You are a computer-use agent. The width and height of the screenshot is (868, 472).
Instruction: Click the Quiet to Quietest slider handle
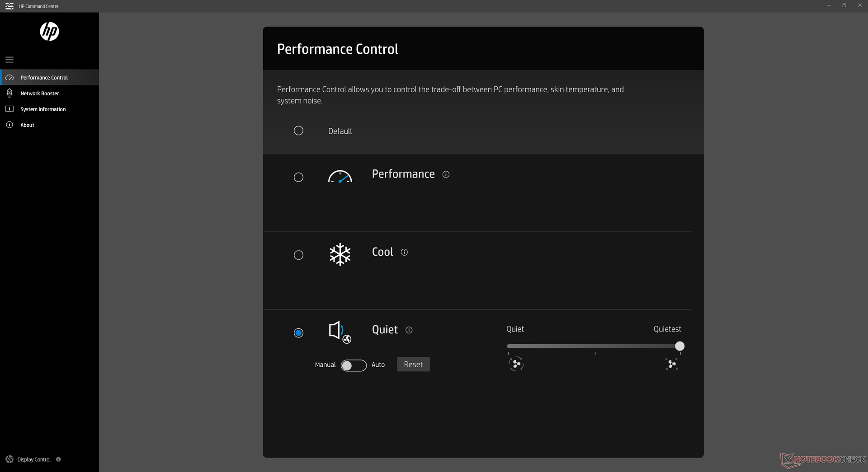click(x=679, y=346)
